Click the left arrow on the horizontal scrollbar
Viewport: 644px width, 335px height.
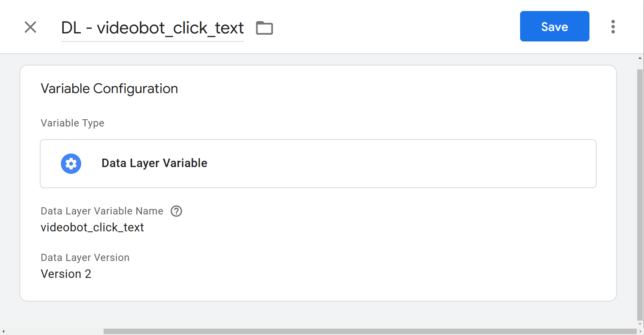tap(3, 332)
